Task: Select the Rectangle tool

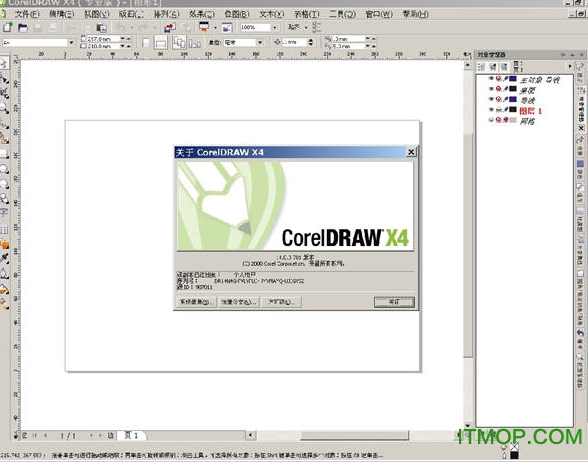Action: (x=4, y=154)
